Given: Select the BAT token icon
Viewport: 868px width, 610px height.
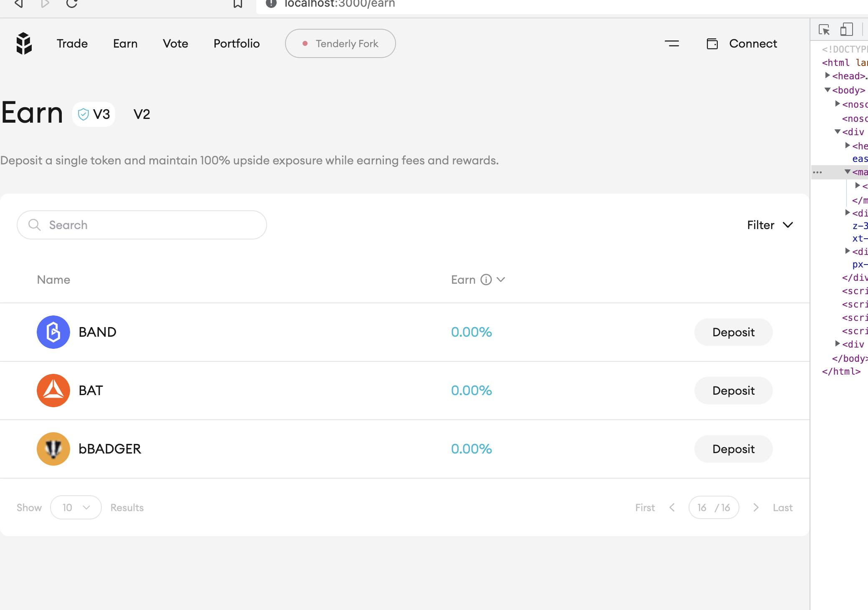Looking at the screenshot, I should 53,391.
